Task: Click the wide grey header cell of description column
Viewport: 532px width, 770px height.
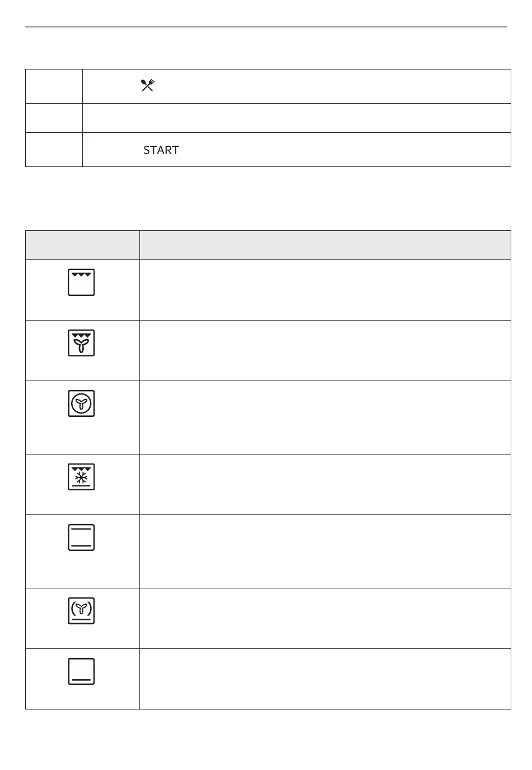Action: coord(325,245)
